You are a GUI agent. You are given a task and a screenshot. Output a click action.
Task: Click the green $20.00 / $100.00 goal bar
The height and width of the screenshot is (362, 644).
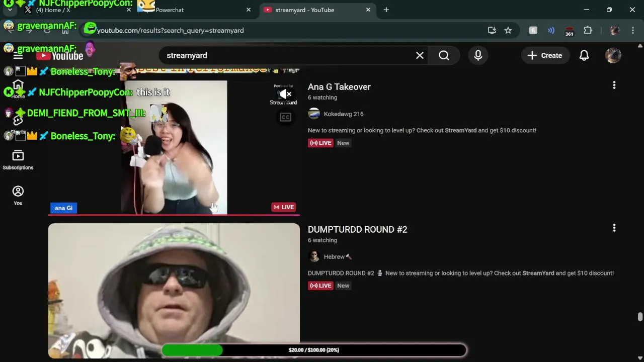314,350
